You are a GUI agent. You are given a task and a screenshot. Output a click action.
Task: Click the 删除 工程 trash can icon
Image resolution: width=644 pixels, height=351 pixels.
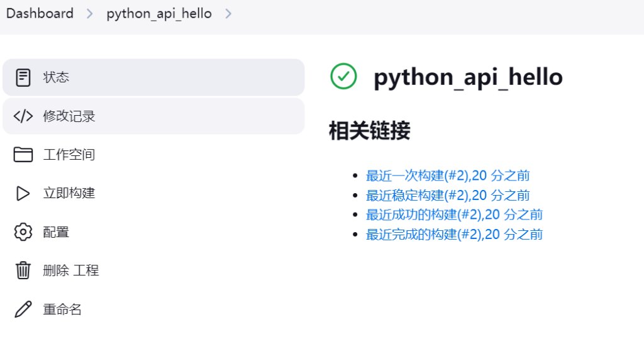coord(23,270)
